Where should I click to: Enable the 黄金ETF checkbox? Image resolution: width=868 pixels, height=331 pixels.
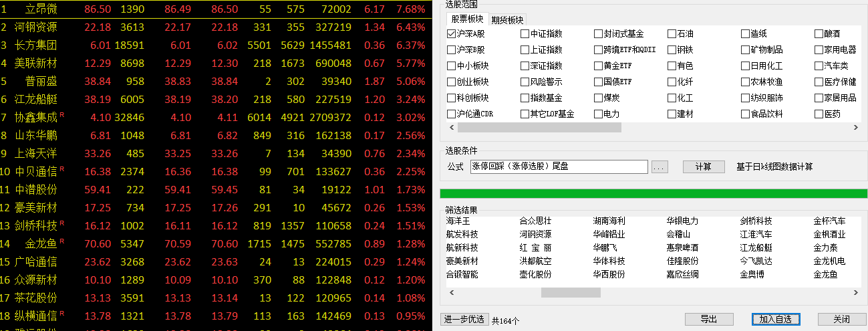[599, 66]
